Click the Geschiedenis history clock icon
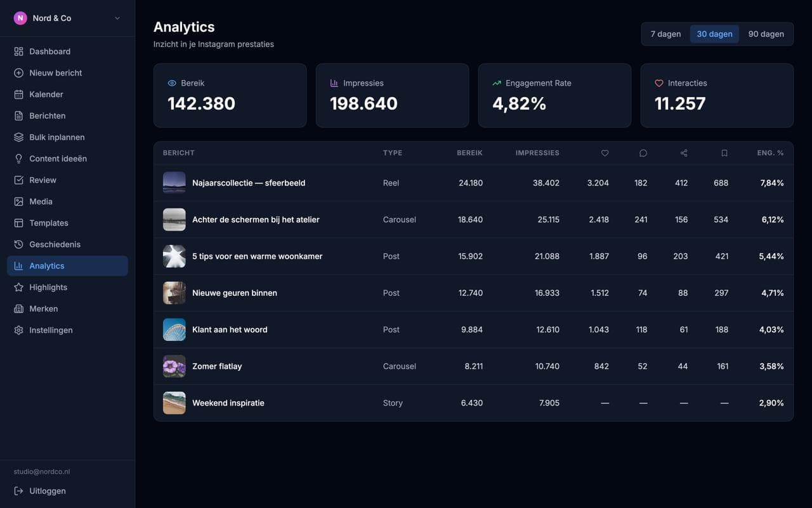 coord(18,244)
